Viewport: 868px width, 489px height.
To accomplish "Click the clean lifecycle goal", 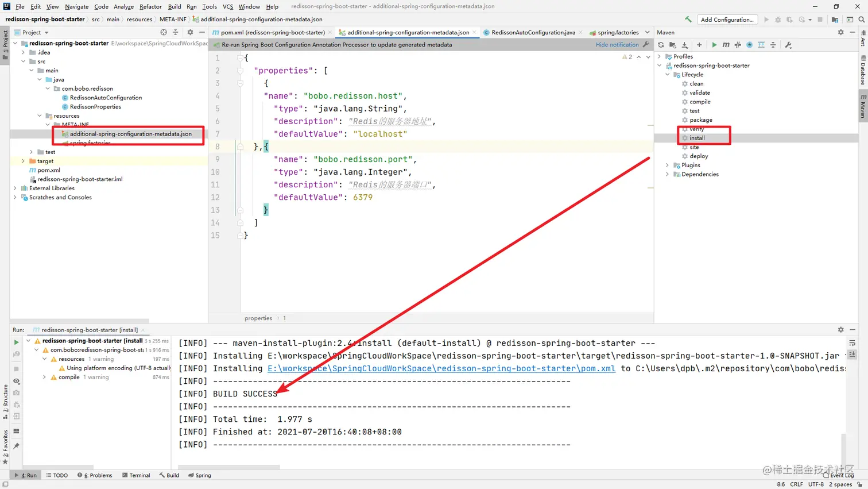I will [x=696, y=84].
